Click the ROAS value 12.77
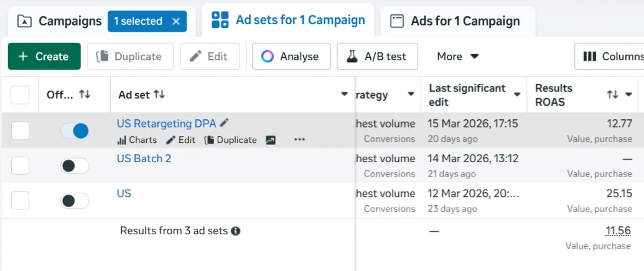The width and height of the screenshot is (644, 271). pos(620,124)
